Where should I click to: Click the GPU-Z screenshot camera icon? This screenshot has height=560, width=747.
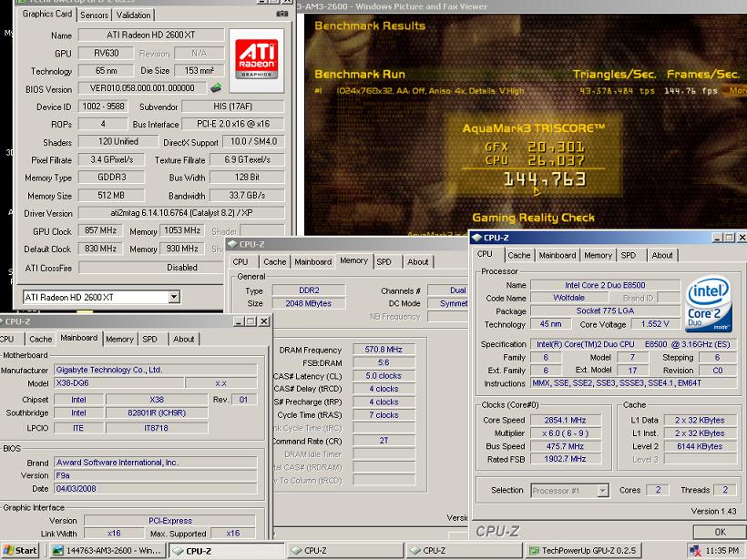point(282,14)
